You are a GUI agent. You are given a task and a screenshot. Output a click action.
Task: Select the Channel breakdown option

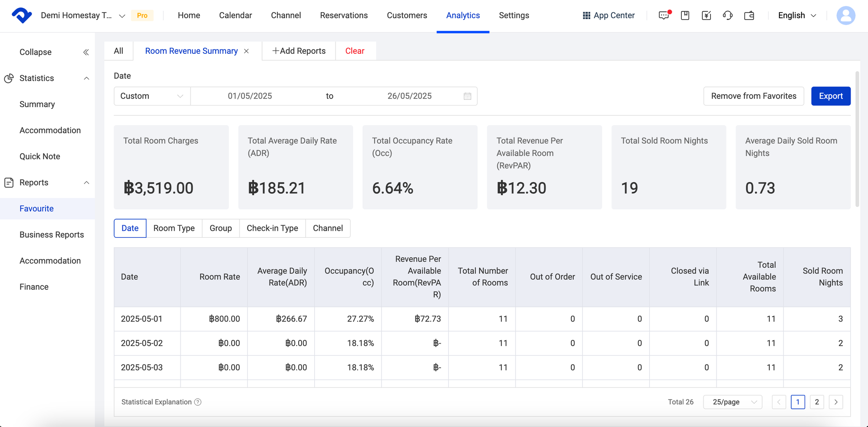[x=328, y=228]
